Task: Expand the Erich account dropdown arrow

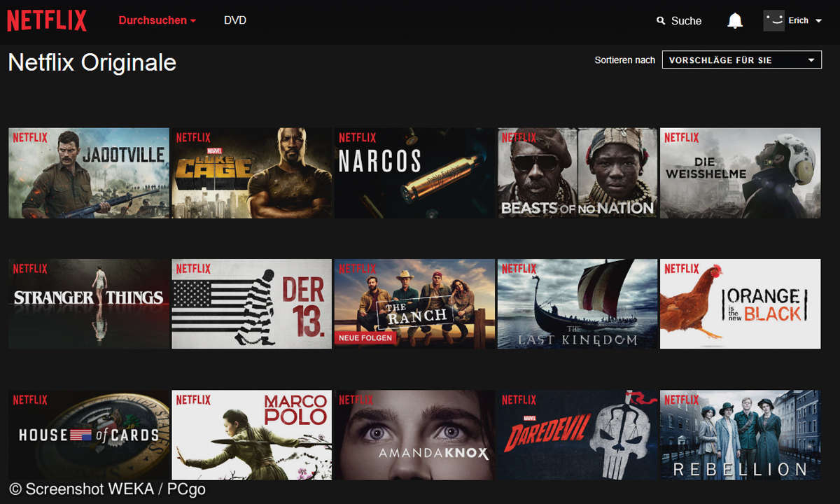Action: point(818,21)
